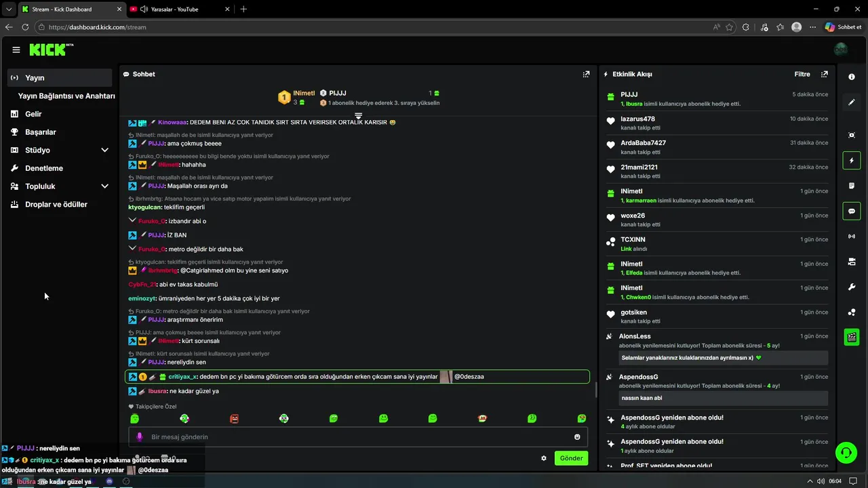Open the TCXINN Link alındı event
Screen dimensions: 868x488
(x=717, y=244)
